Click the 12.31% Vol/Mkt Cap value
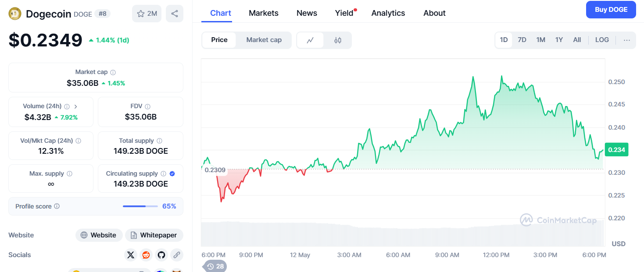644x272 pixels. point(51,151)
